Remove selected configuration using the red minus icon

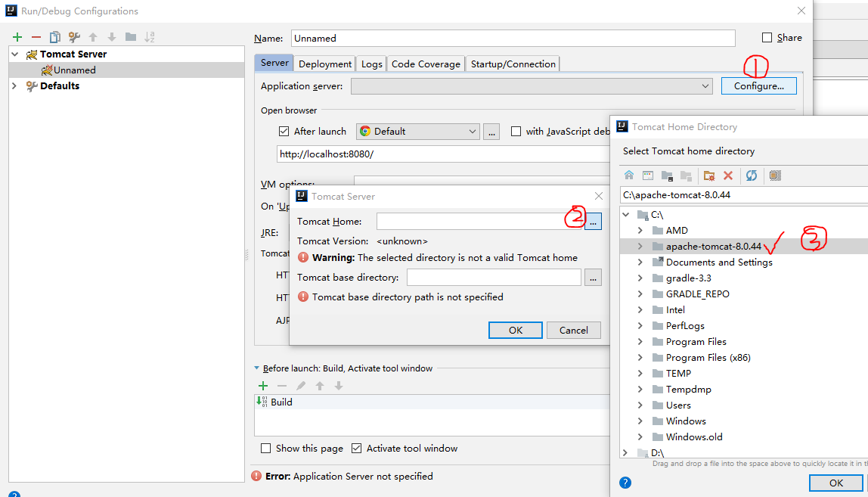pyautogui.click(x=36, y=37)
